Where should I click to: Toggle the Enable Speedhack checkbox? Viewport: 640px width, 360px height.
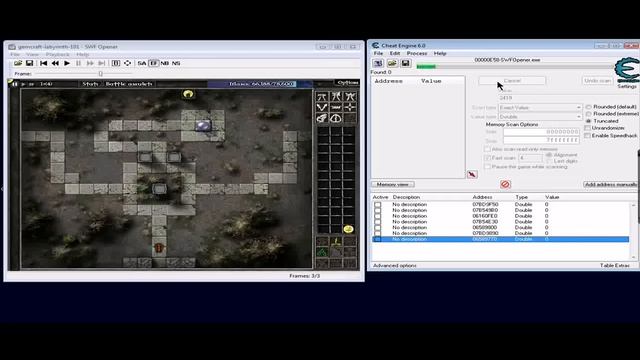click(x=588, y=136)
